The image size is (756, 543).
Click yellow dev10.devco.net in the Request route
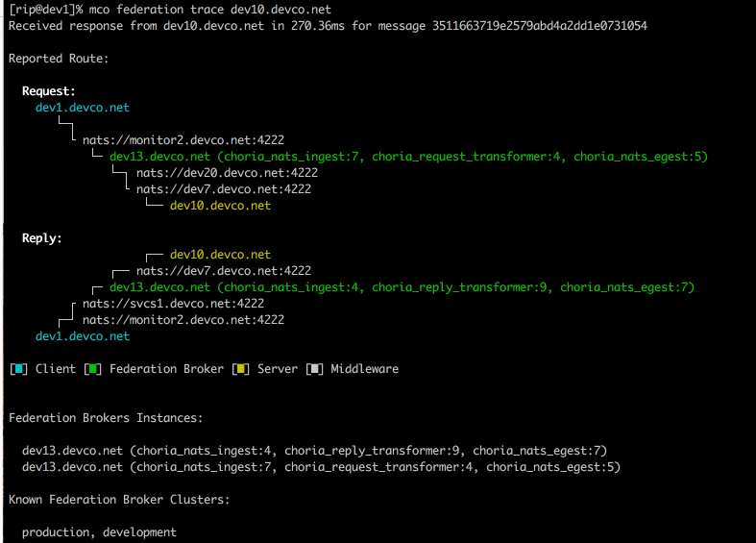click(x=220, y=206)
